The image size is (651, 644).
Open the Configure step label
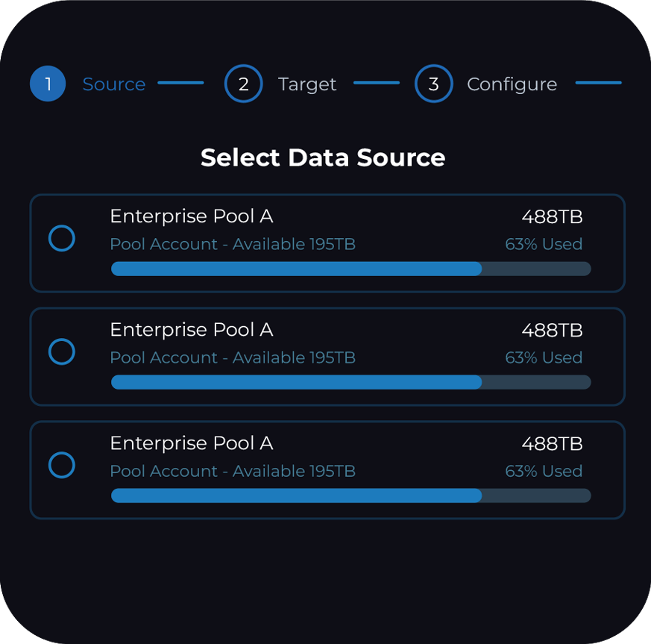coord(512,84)
